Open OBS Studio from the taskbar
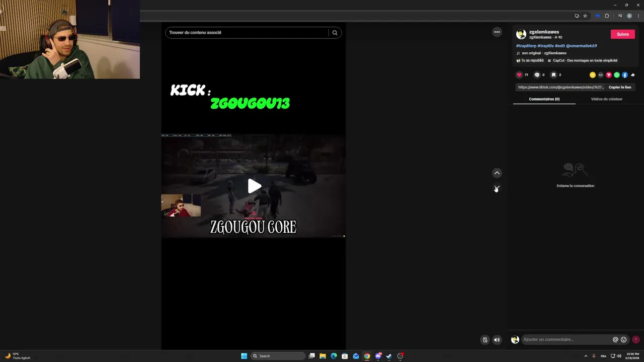Image resolution: width=644 pixels, height=362 pixels. (x=400, y=356)
